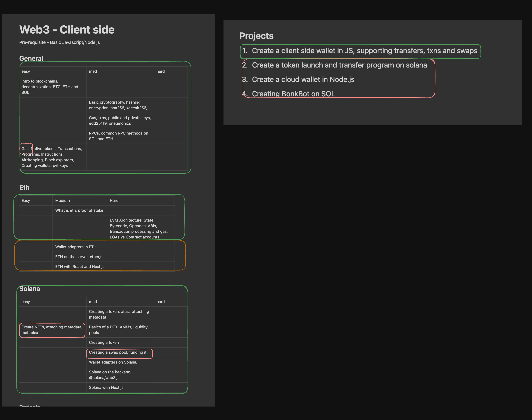Select the 'What is eth, proof of stake' cell
The image size is (532, 420).
pyautogui.click(x=79, y=210)
